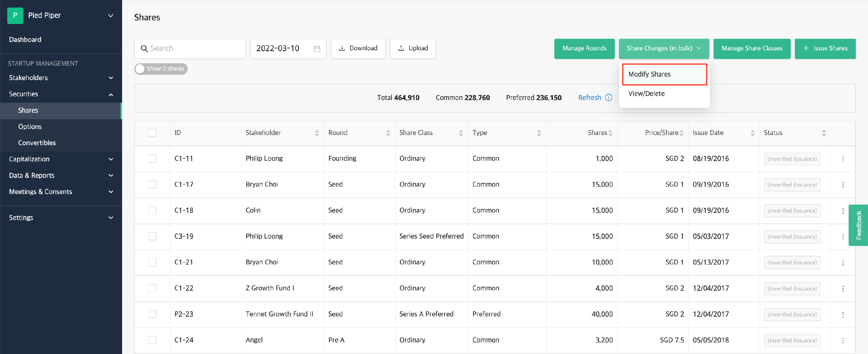Sort table by Issue Date column
Viewport: 868px width, 354px height.
753,133
